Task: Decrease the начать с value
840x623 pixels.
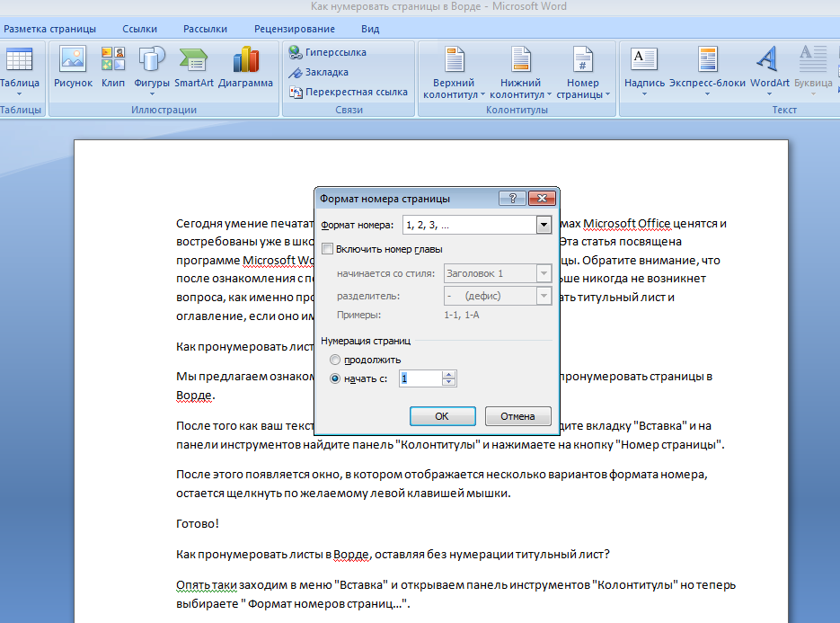Action: 449,382
